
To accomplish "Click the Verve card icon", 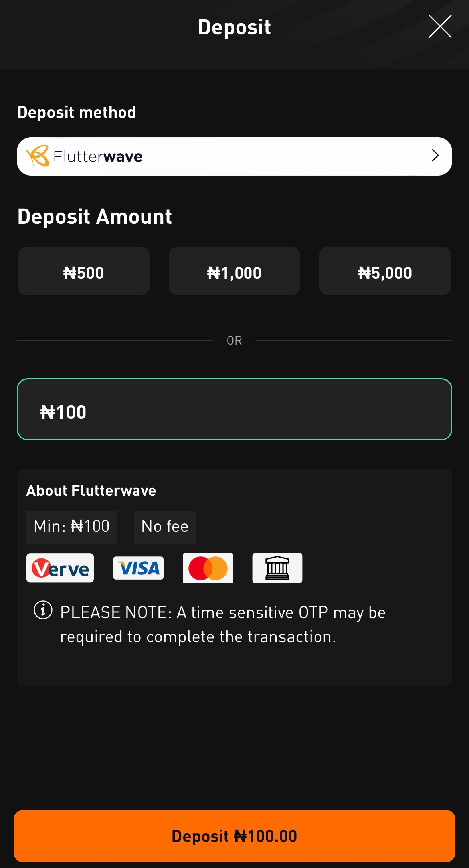I will tap(60, 568).
